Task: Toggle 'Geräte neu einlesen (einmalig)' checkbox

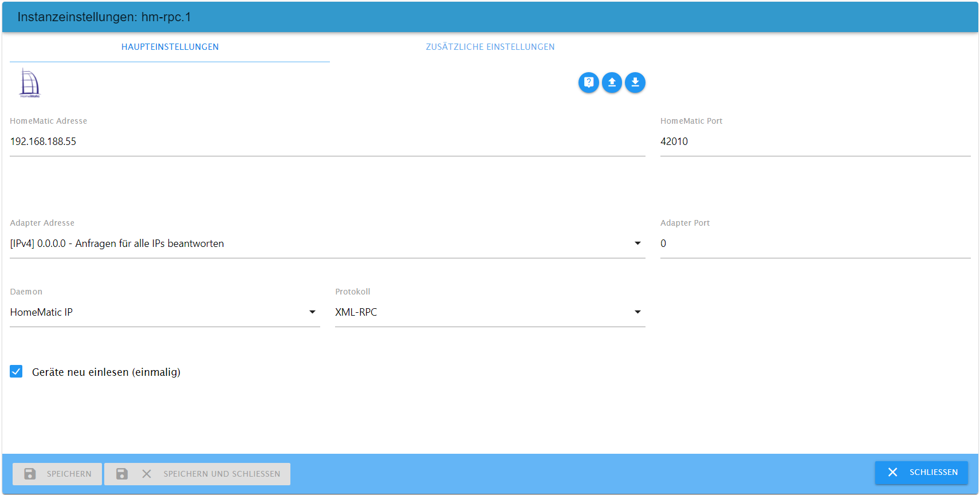Action: click(16, 372)
